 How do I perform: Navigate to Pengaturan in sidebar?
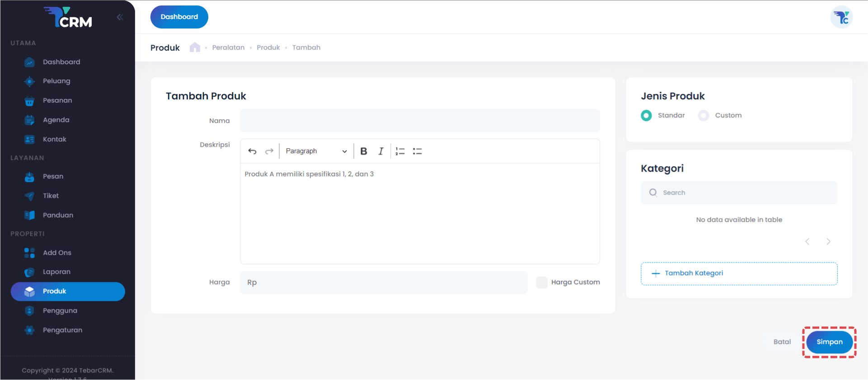(x=62, y=330)
